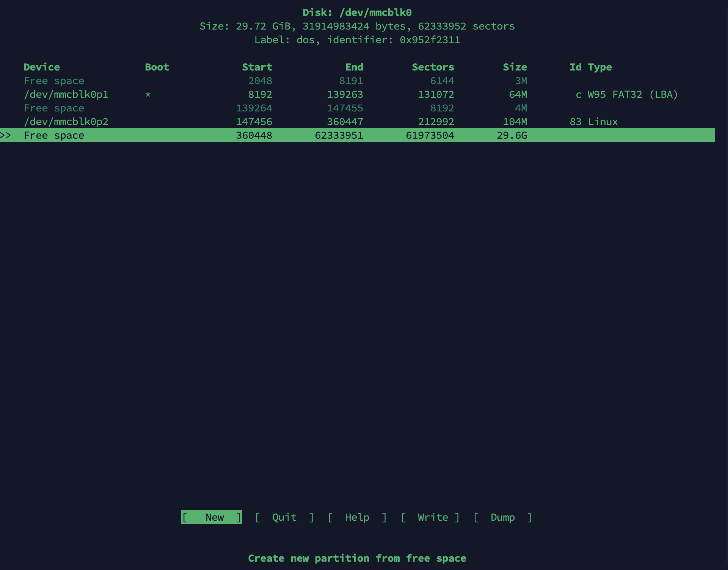The height and width of the screenshot is (570, 728).
Task: Click the New button to create partition
Action: point(211,517)
